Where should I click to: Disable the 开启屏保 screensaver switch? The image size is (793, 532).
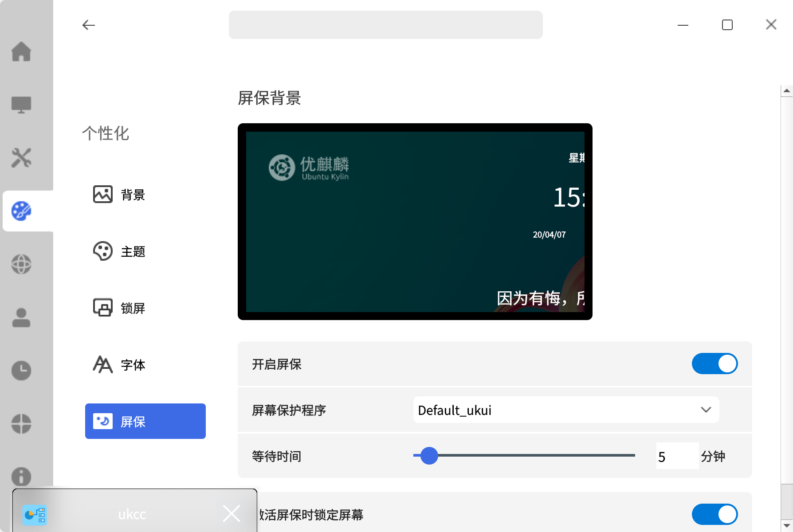(x=714, y=364)
